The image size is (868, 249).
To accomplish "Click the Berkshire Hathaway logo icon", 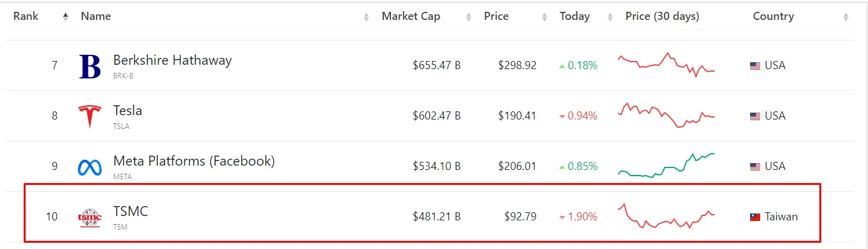I will point(90,67).
